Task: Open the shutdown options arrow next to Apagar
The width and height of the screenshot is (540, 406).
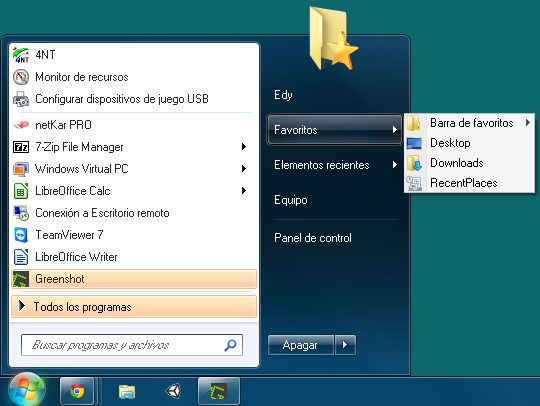Action: [x=345, y=345]
